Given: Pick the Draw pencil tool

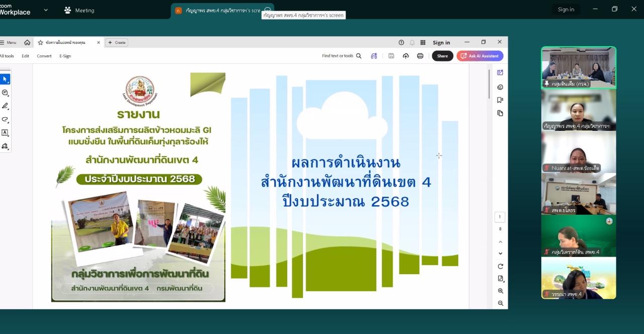Looking at the screenshot, I should 6,106.
